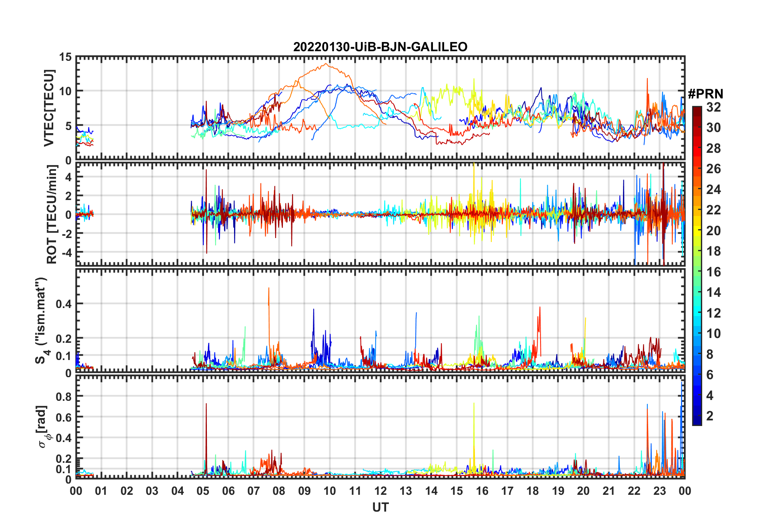Click x-axis hour label 01

tap(101, 491)
